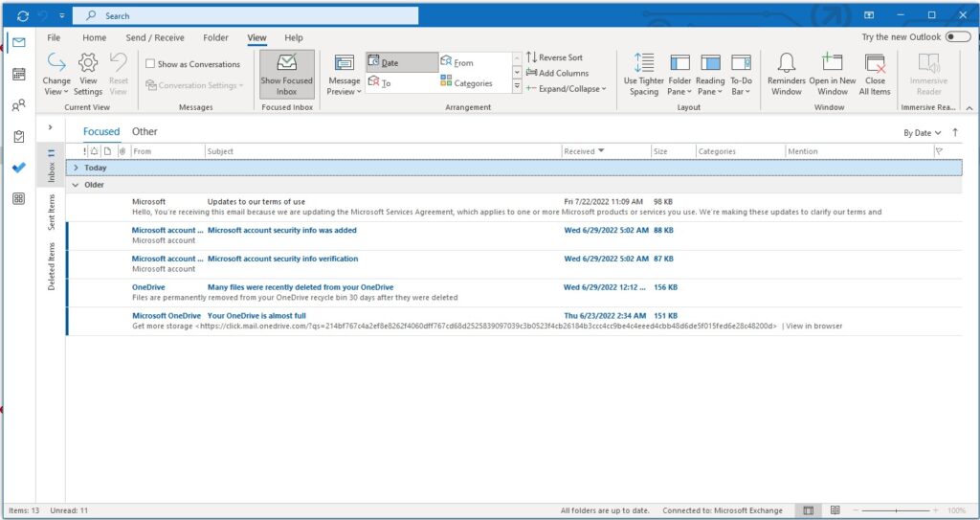This screenshot has width=980, height=520.
Task: Enable the Show as Conversations checkbox
Action: [x=150, y=64]
